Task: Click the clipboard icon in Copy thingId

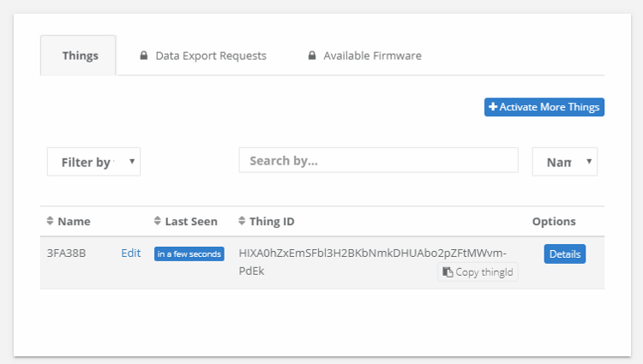Action: click(448, 272)
